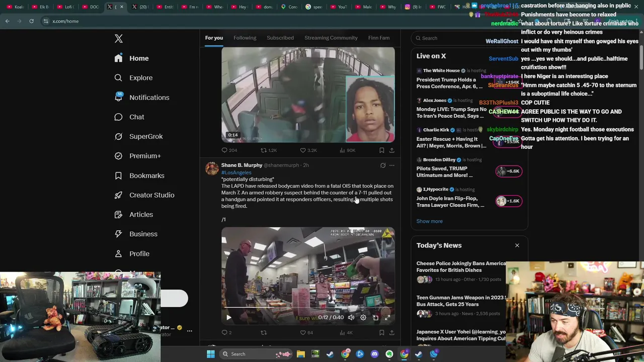Open SuperGrok in sidebar
Image resolution: width=644 pixels, height=362 pixels.
138,136
